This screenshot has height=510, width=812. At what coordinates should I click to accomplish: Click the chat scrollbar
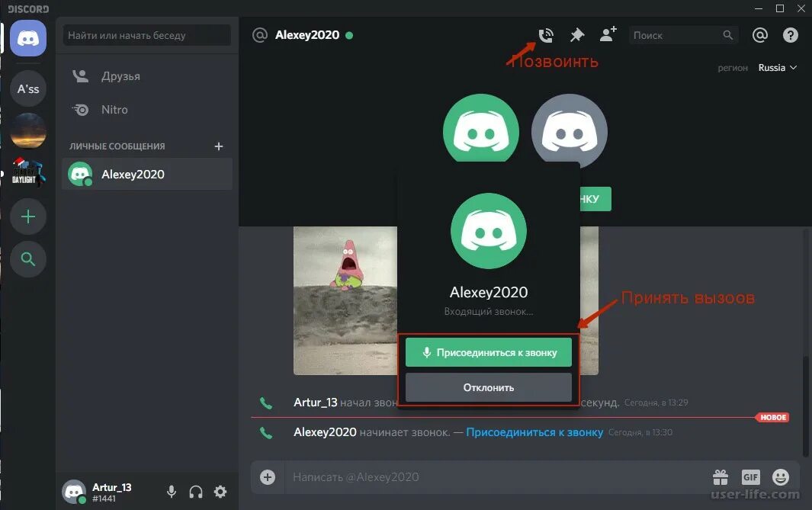coord(804,406)
